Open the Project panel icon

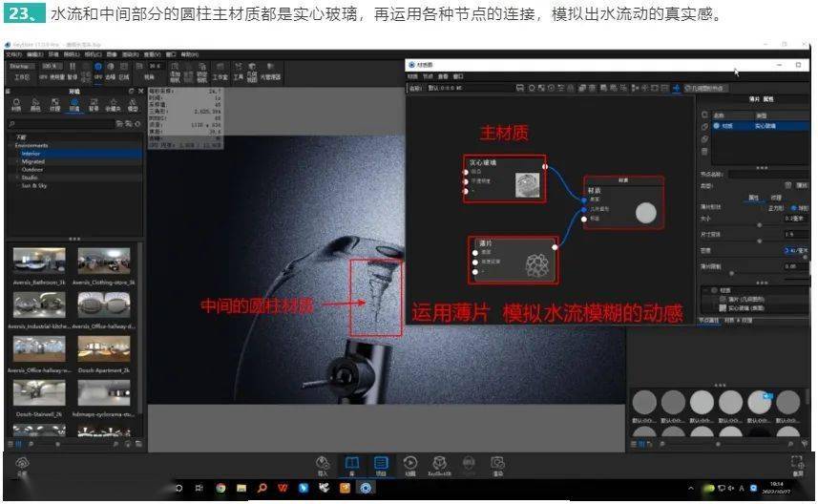point(381,466)
